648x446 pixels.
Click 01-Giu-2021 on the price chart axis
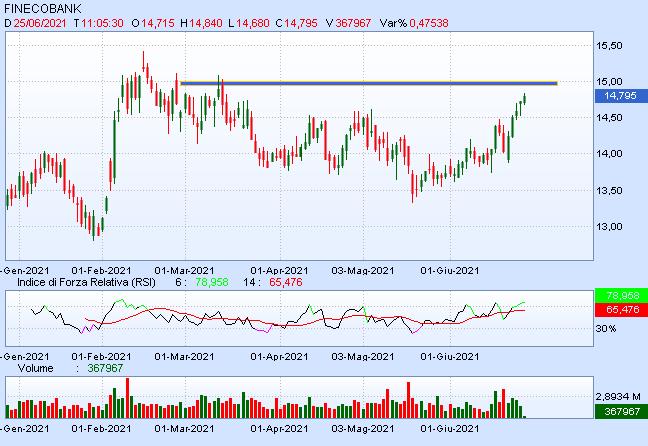pyautogui.click(x=450, y=271)
